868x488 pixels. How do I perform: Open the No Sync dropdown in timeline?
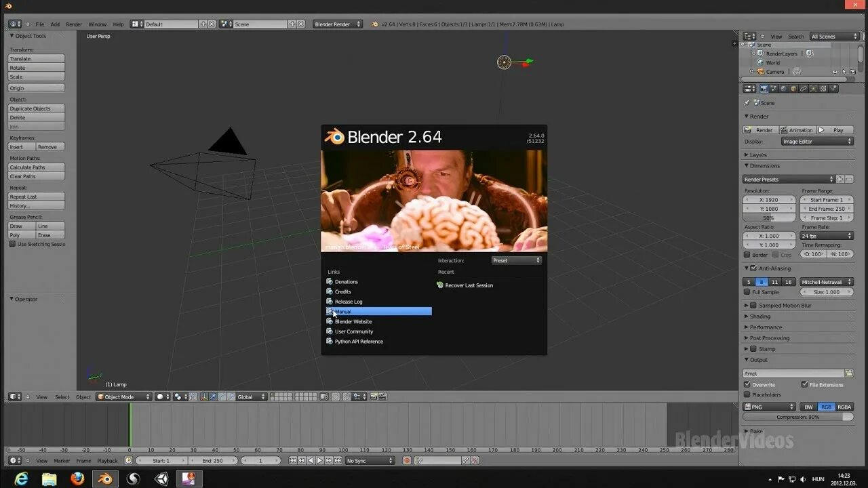370,460
